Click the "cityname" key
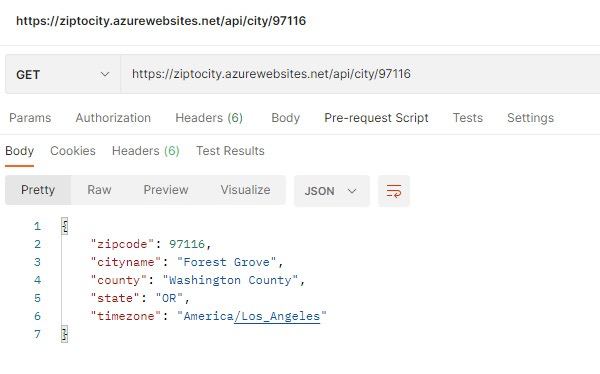600x374 pixels. (126, 262)
